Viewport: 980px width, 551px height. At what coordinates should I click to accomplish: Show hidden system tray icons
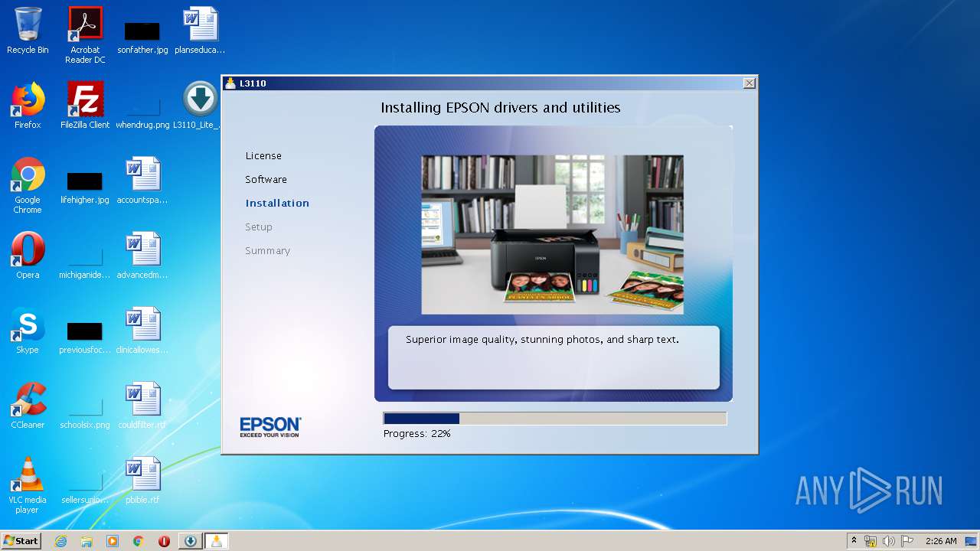[854, 541]
